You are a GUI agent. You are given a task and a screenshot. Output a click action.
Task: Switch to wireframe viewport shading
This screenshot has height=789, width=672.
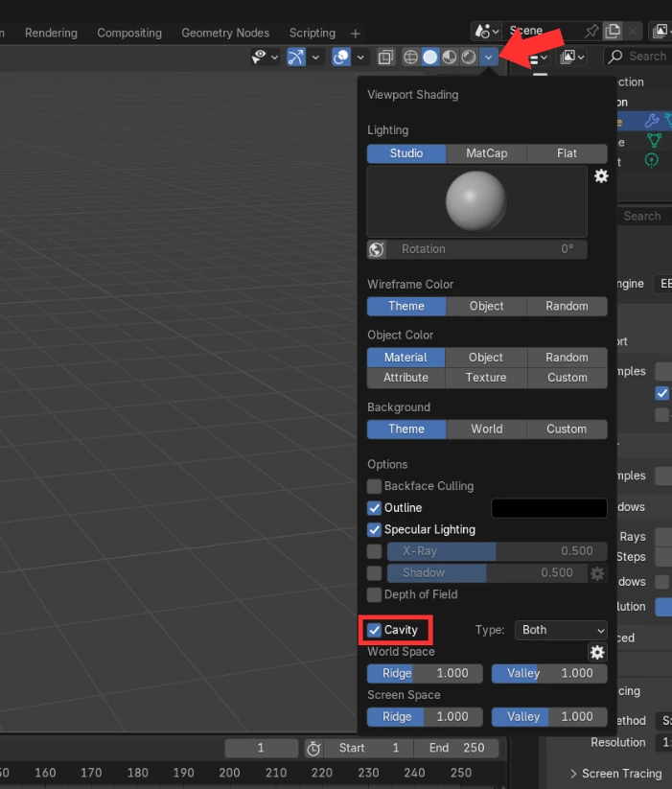pyautogui.click(x=410, y=57)
